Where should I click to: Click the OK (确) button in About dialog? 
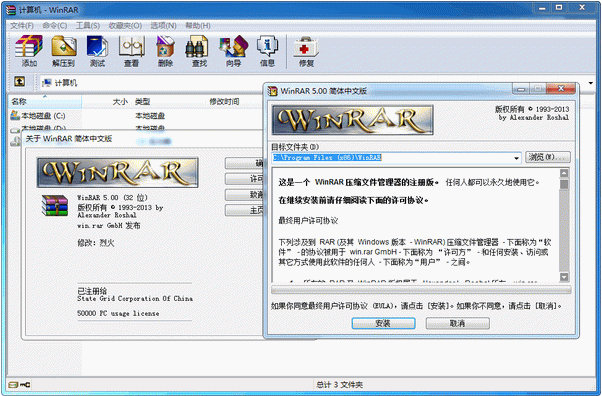click(244, 163)
